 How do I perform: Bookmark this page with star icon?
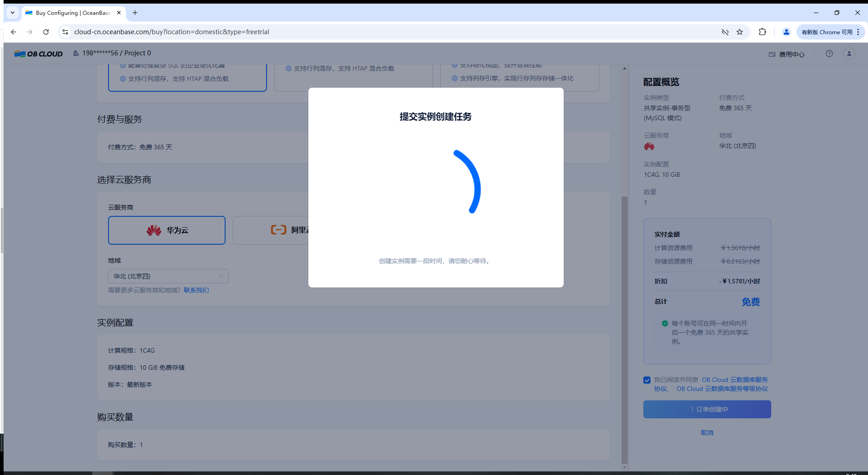coord(740,32)
